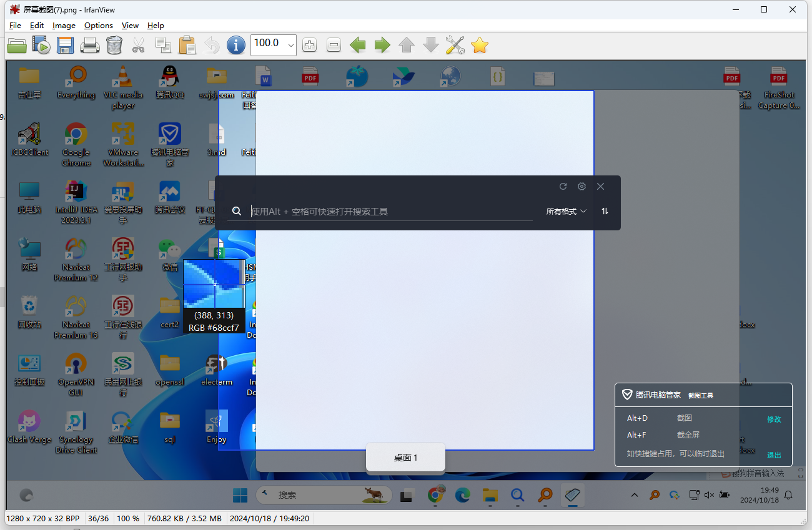This screenshot has height=530, width=812.
Task: Click the yellow star About icon
Action: [480, 45]
